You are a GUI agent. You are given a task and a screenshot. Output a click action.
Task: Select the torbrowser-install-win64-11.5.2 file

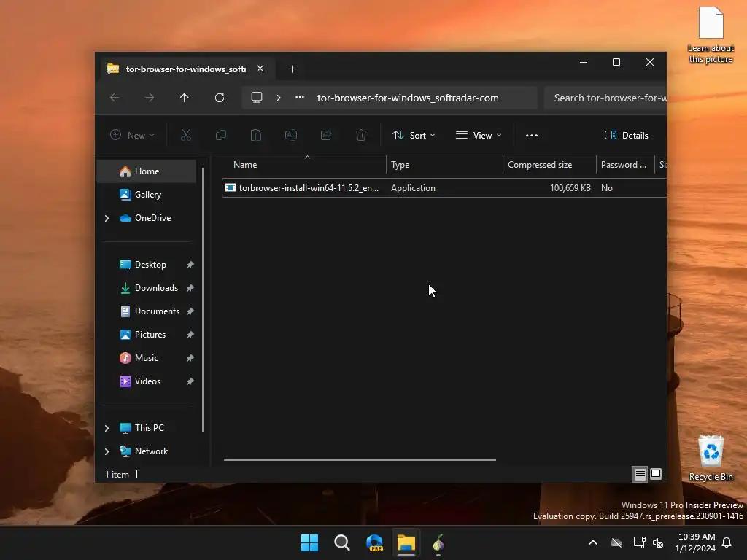pyautogui.click(x=444, y=187)
